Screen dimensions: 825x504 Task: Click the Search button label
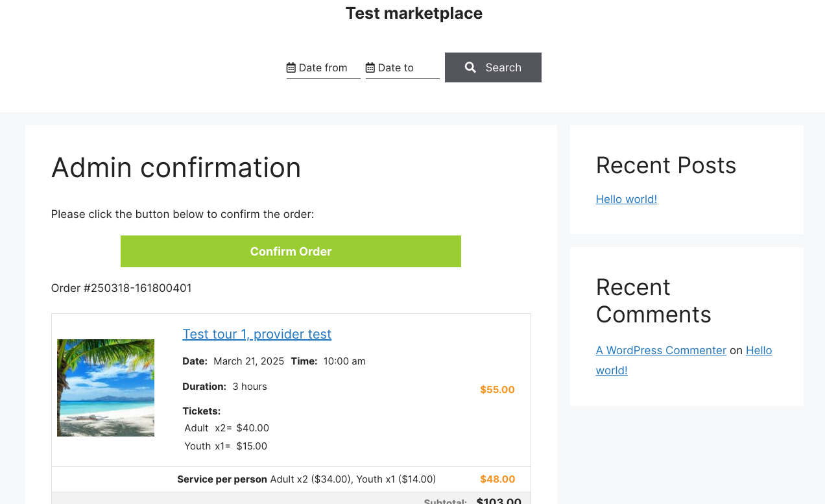coord(503,67)
